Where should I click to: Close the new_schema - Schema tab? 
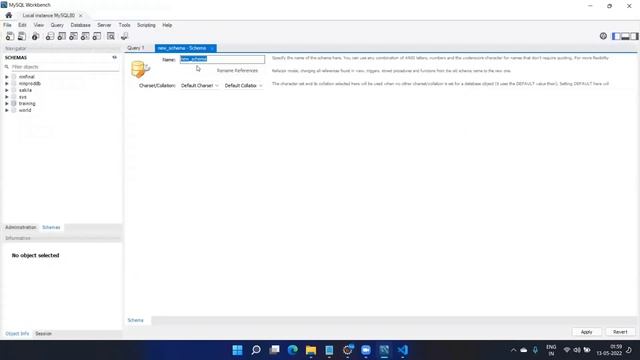pyautogui.click(x=212, y=48)
